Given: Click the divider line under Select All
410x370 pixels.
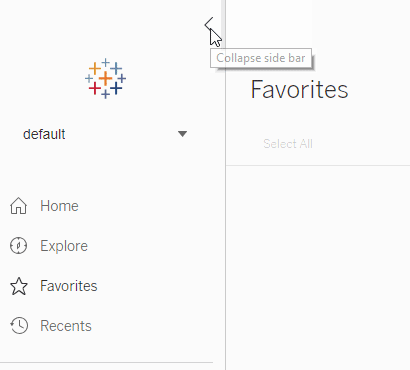Looking at the screenshot, I should [x=318, y=165].
